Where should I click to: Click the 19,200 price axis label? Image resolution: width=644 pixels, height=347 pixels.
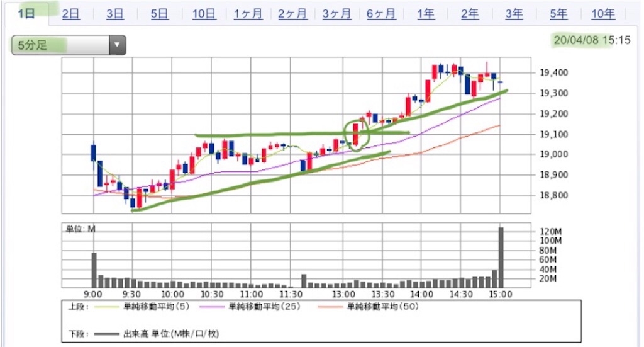click(553, 114)
